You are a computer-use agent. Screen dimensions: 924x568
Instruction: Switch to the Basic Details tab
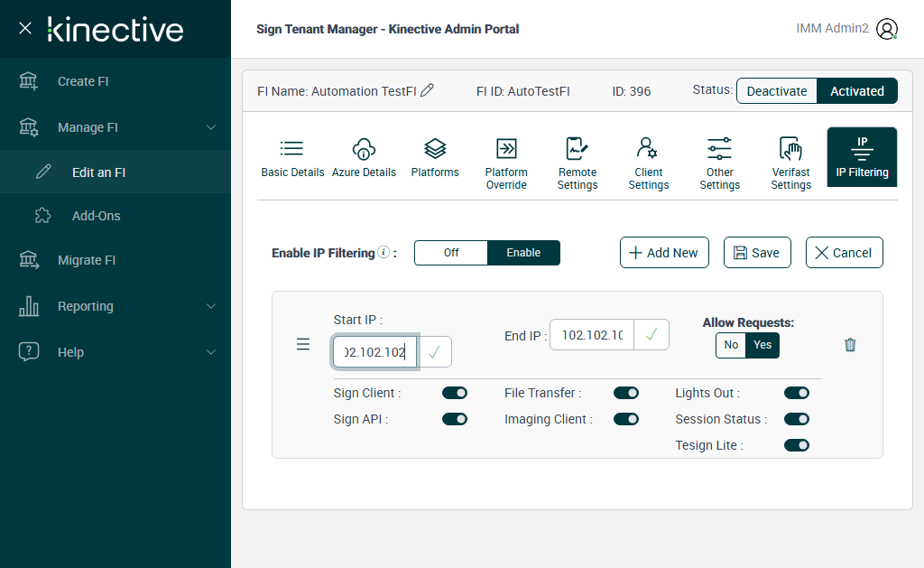tap(292, 157)
